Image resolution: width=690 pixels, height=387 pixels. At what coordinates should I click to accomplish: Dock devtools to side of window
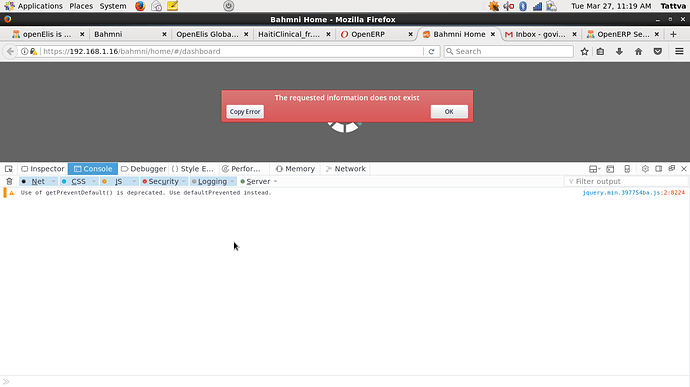pyautogui.click(x=658, y=169)
